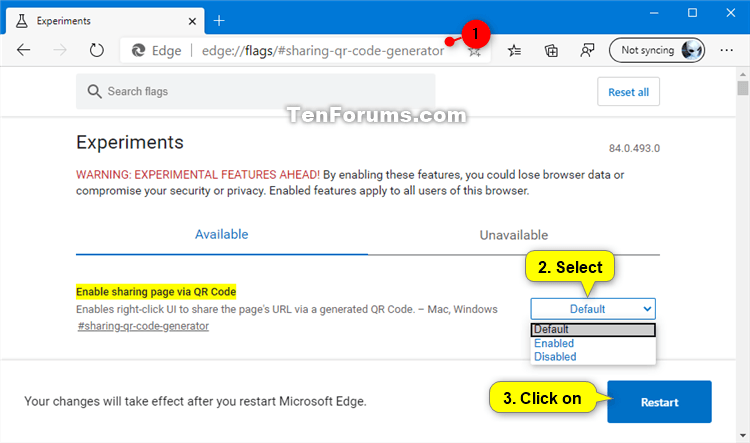Open the Not syncing profile button
Screen dimensions: 750x443
pos(657,50)
